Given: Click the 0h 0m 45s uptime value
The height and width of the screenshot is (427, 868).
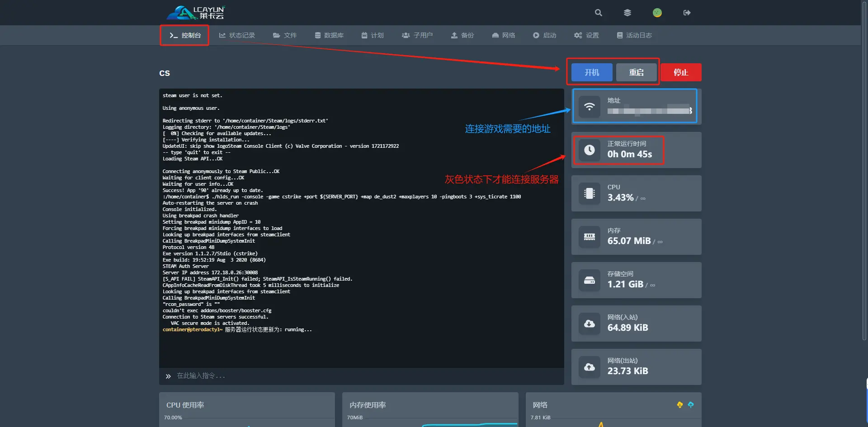Looking at the screenshot, I should [x=630, y=154].
